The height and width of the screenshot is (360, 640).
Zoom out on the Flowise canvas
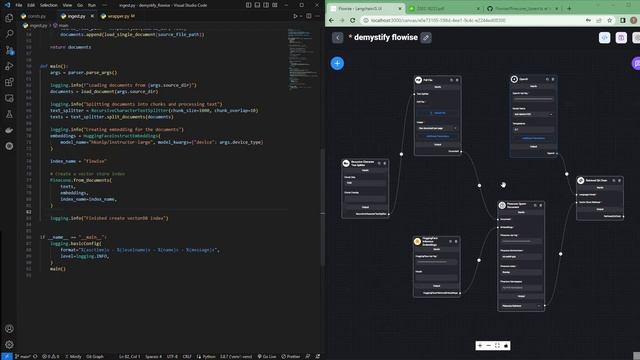pyautogui.click(x=488, y=346)
